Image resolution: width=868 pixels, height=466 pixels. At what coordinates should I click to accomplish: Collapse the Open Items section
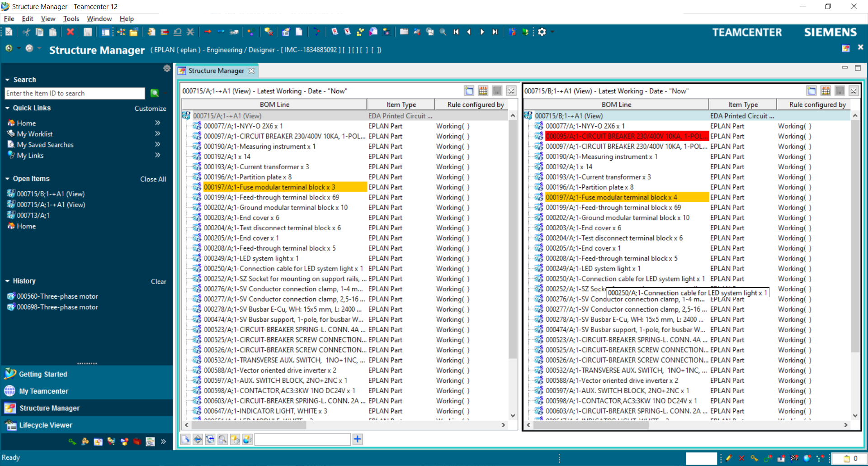pyautogui.click(x=7, y=179)
